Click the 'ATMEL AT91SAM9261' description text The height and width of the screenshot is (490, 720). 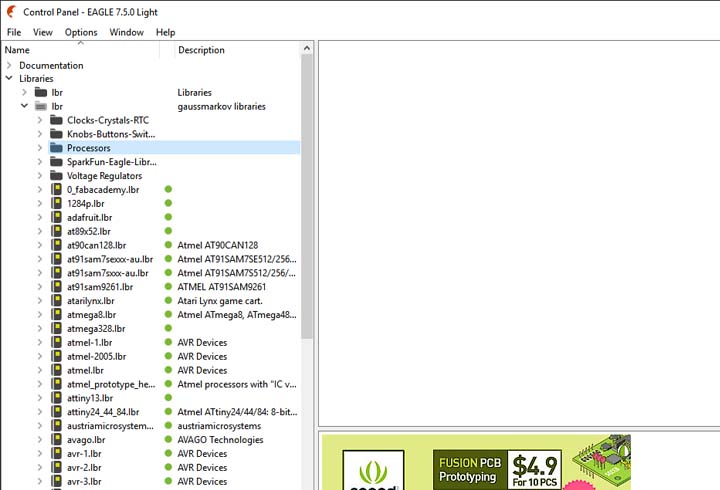(222, 287)
